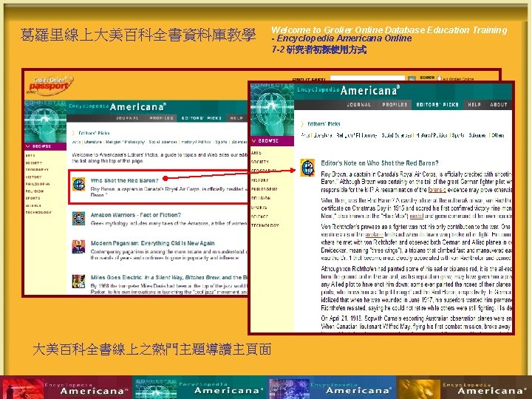532x399 pixels.
Task: Click Religion/Philosophy category in front window
Action: pos(356,135)
